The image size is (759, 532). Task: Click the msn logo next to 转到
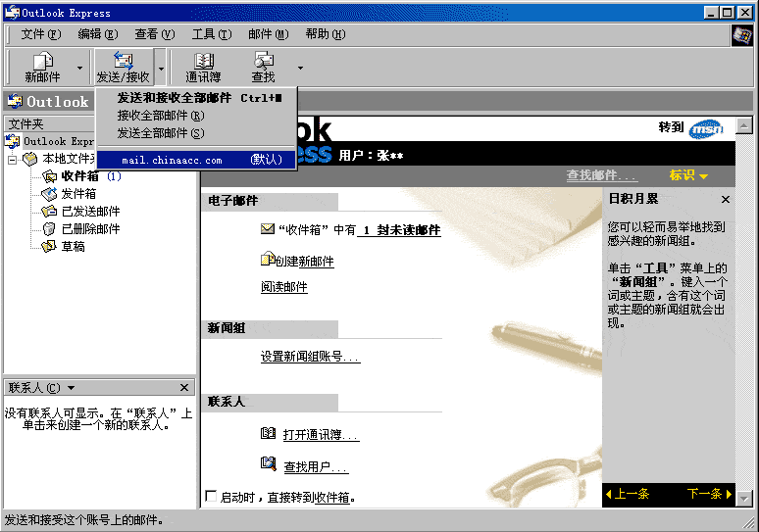pyautogui.click(x=706, y=128)
